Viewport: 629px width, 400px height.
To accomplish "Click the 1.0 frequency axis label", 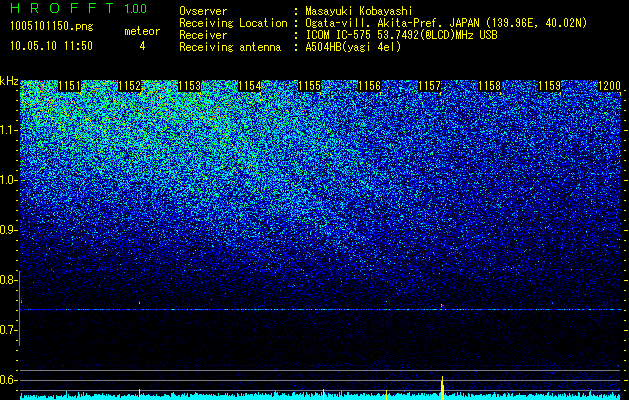I will click(x=8, y=181).
